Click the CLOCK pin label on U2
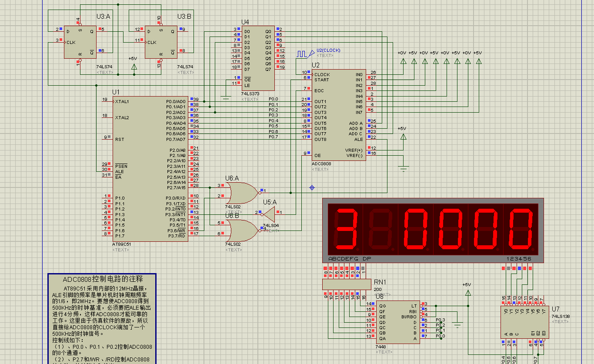This screenshot has width=594, height=364. pyautogui.click(x=322, y=74)
